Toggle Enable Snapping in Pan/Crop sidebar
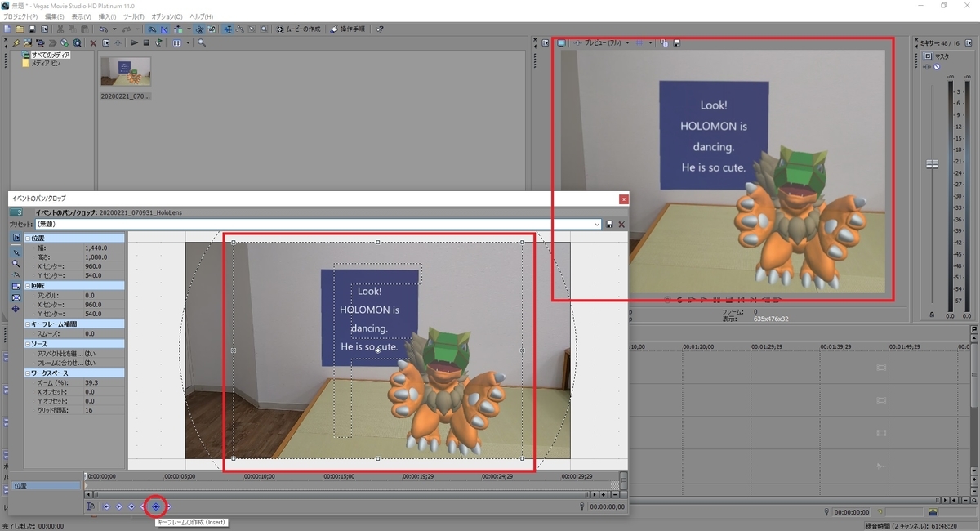This screenshot has height=531, width=980. [16, 274]
